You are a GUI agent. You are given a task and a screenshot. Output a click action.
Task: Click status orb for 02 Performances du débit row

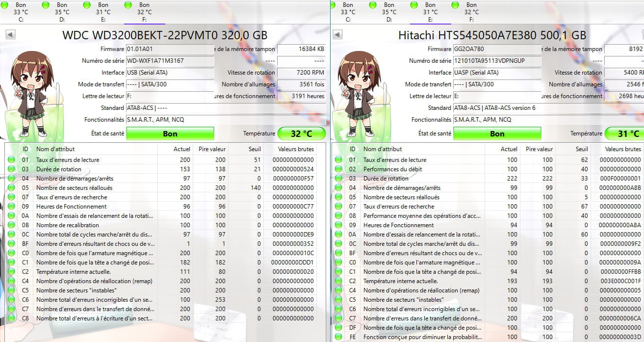point(338,169)
